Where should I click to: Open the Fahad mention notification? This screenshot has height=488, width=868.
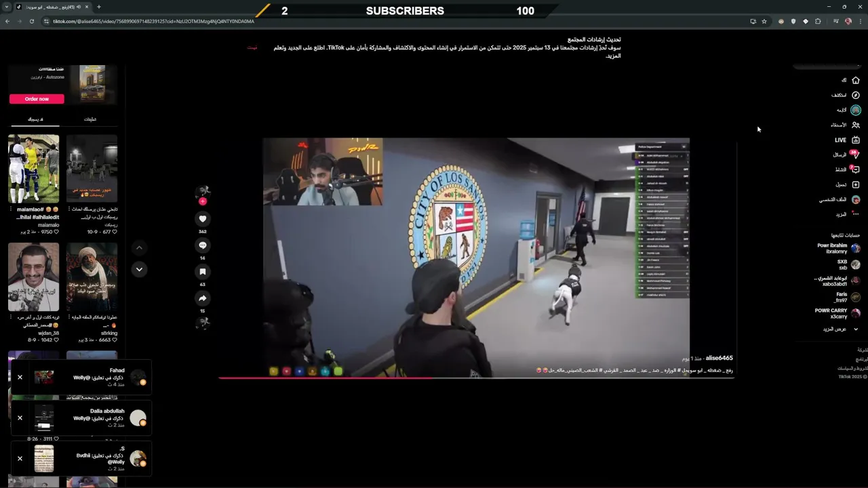[81, 377]
